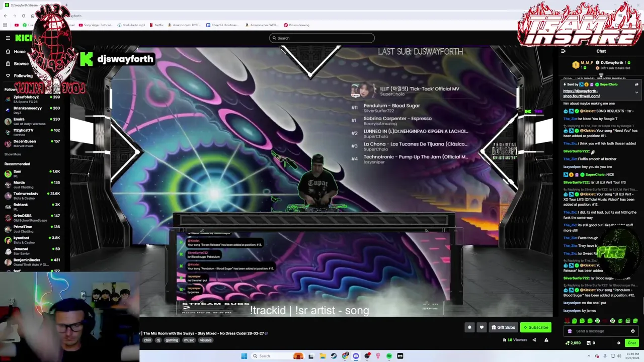644x362 pixels.
Task: Open chat settings gear icon
Action: (619, 343)
